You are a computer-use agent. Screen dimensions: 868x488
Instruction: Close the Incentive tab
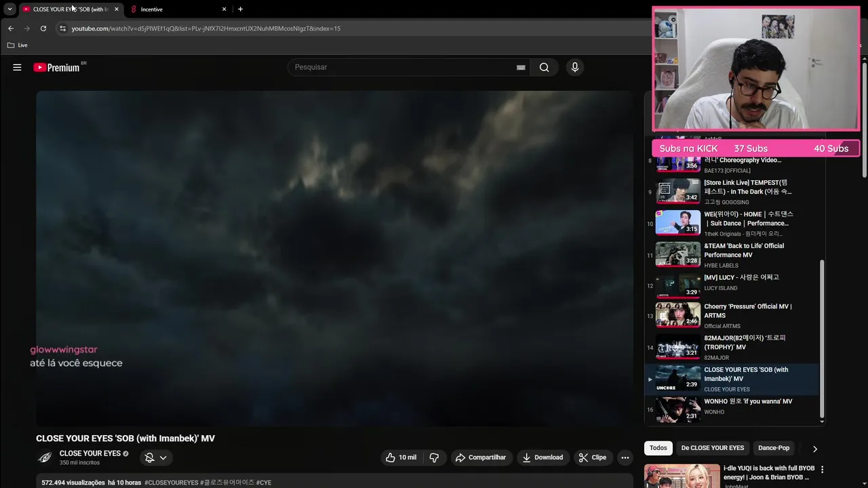[224, 9]
